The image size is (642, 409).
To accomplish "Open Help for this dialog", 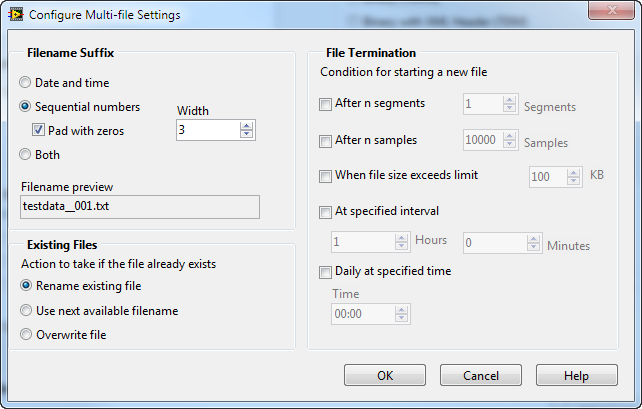I will pos(576,375).
